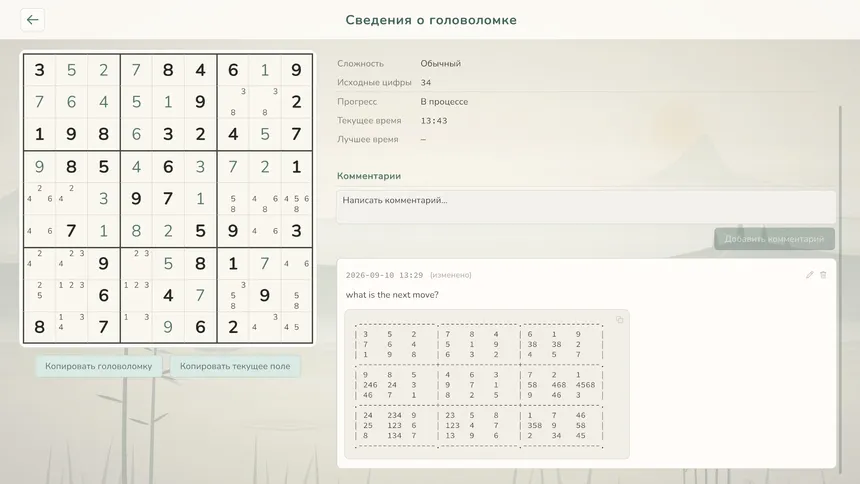
Task: Click the Прогресс label
Action: coord(357,102)
